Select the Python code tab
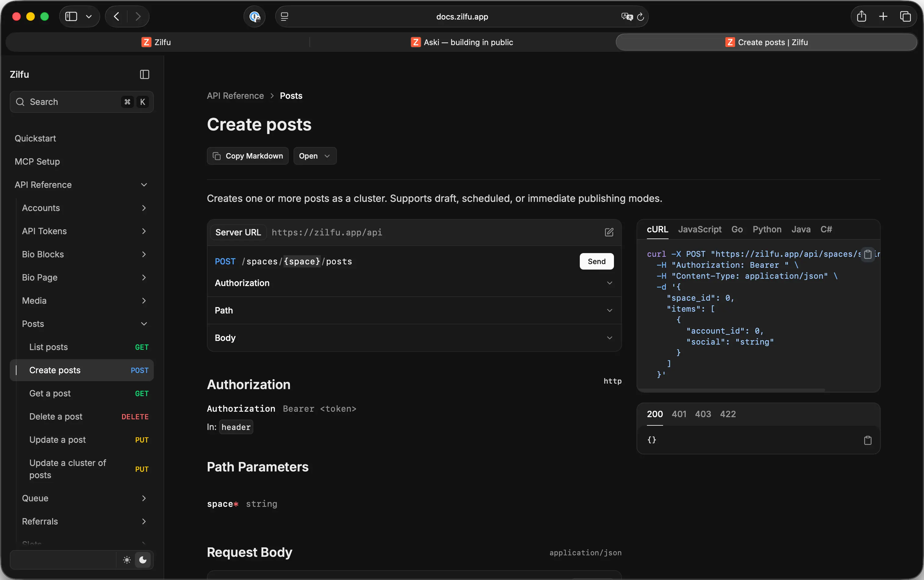924x580 pixels. click(x=767, y=229)
